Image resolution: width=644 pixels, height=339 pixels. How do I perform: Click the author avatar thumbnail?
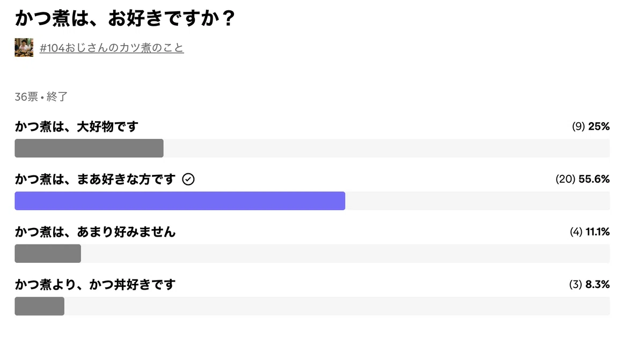pyautogui.click(x=24, y=48)
